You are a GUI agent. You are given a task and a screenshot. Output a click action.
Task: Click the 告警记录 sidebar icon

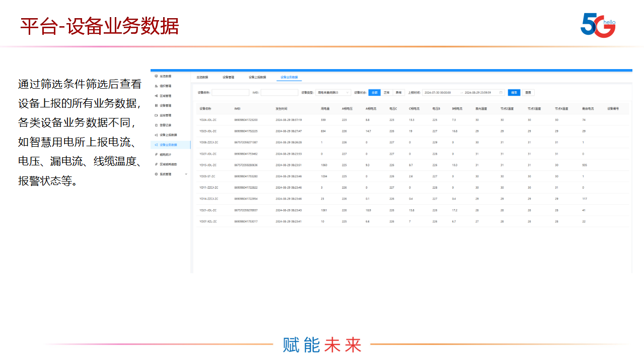click(156, 125)
